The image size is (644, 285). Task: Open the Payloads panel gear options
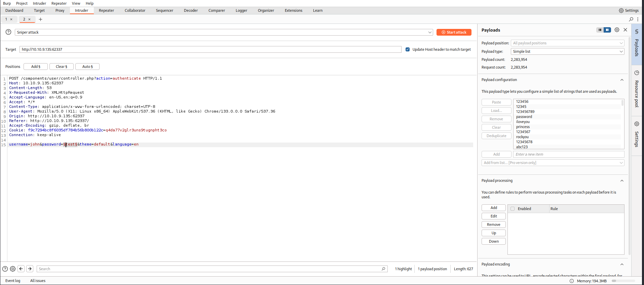click(617, 30)
